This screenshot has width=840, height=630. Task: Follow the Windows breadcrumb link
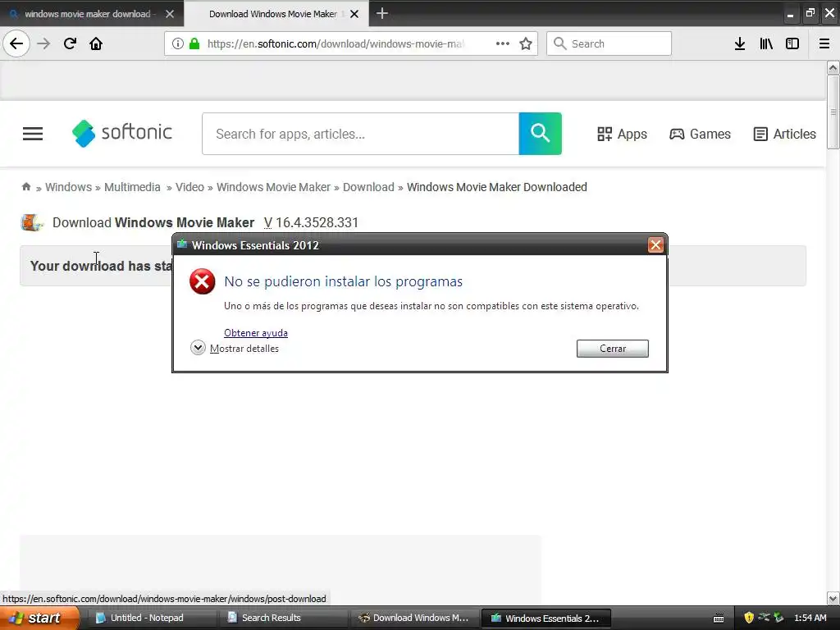pyautogui.click(x=69, y=187)
